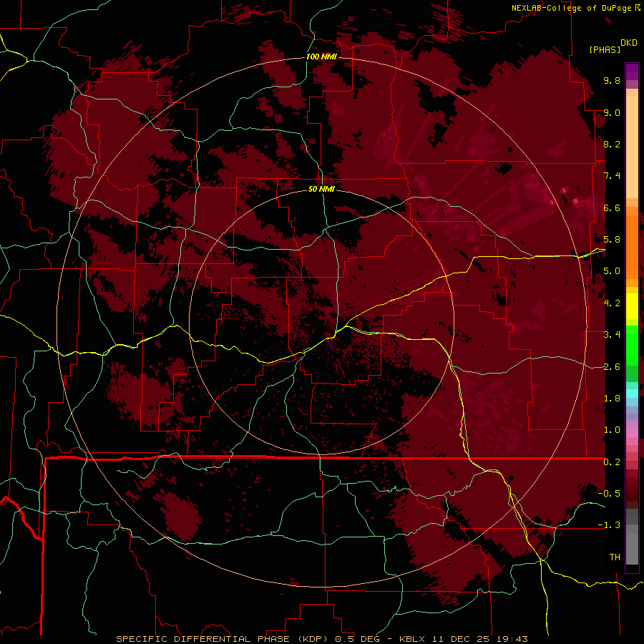Click the 3.4 legend value
This screenshot has width=644, height=644.
[x=612, y=335]
